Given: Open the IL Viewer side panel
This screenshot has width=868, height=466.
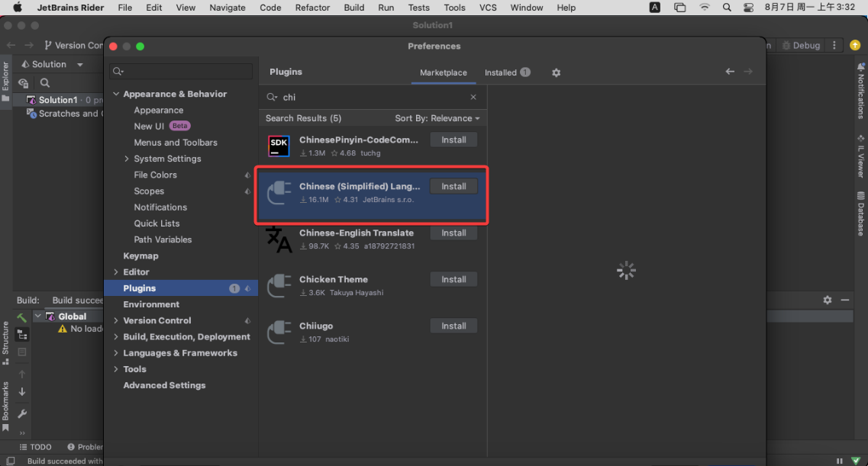Looking at the screenshot, I should pos(861,156).
